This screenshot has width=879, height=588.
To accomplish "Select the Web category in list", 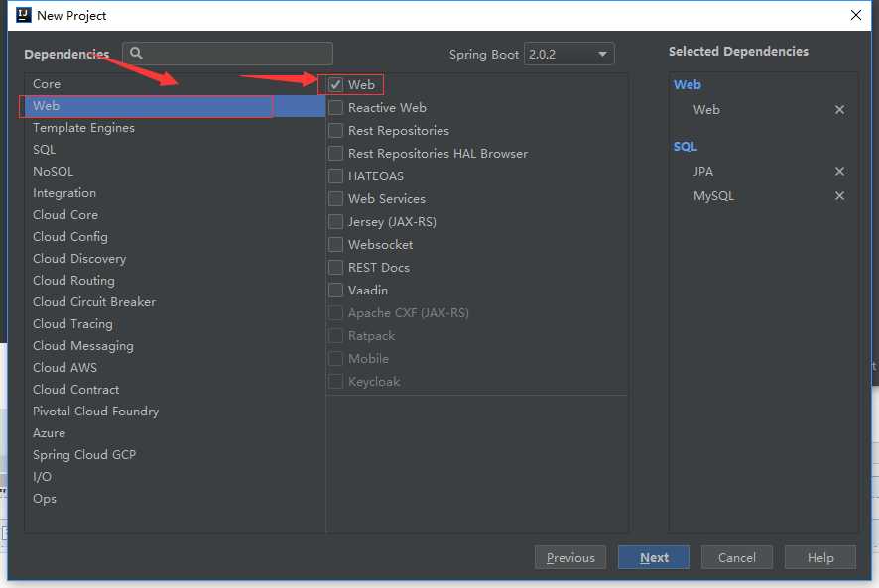I will coord(175,106).
